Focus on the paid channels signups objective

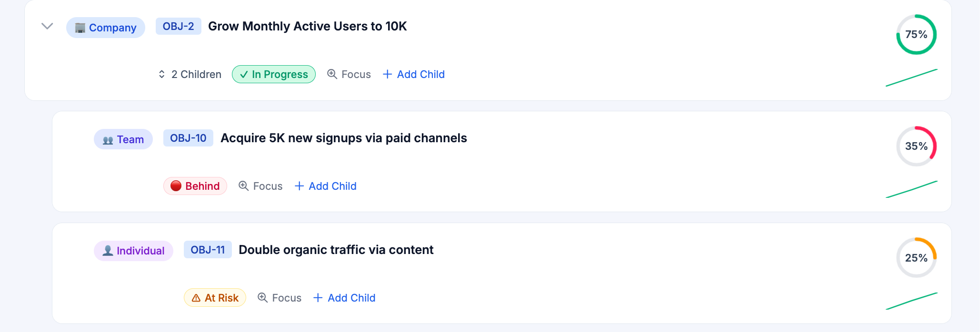(x=260, y=186)
